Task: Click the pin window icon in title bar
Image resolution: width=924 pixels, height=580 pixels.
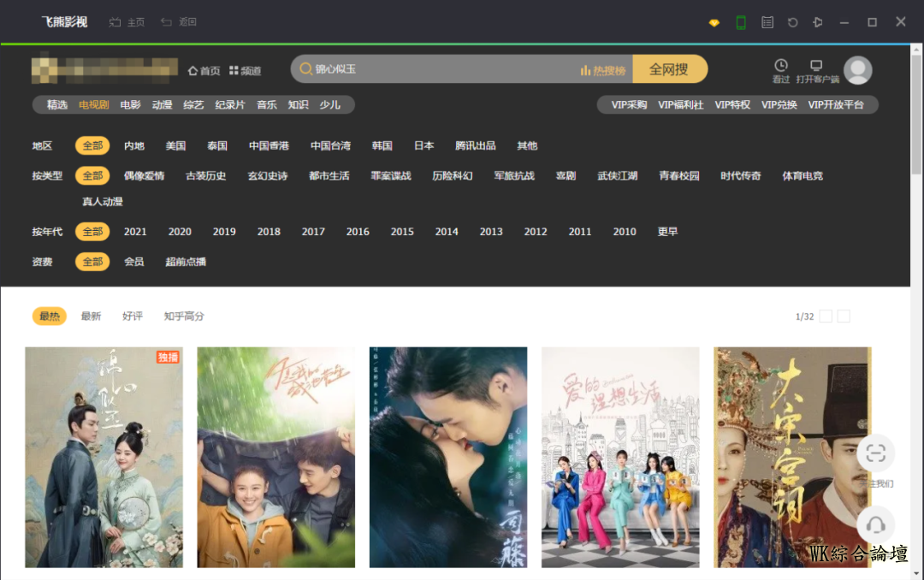Action: click(818, 22)
